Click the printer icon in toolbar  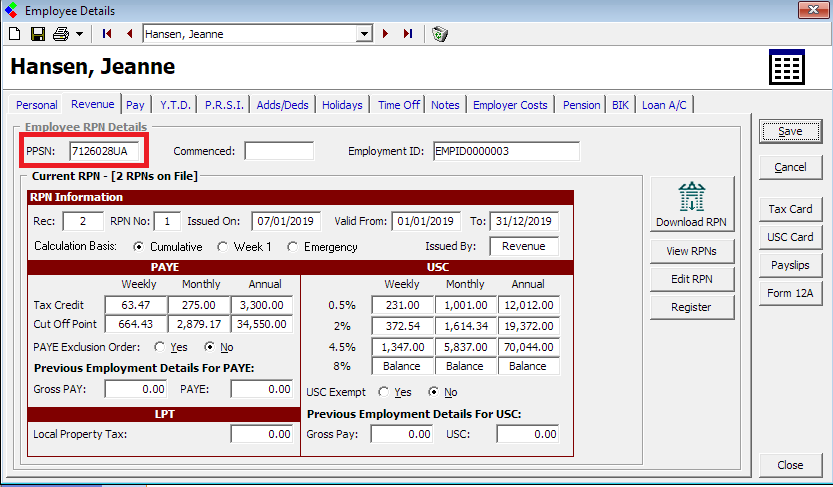[x=60, y=34]
